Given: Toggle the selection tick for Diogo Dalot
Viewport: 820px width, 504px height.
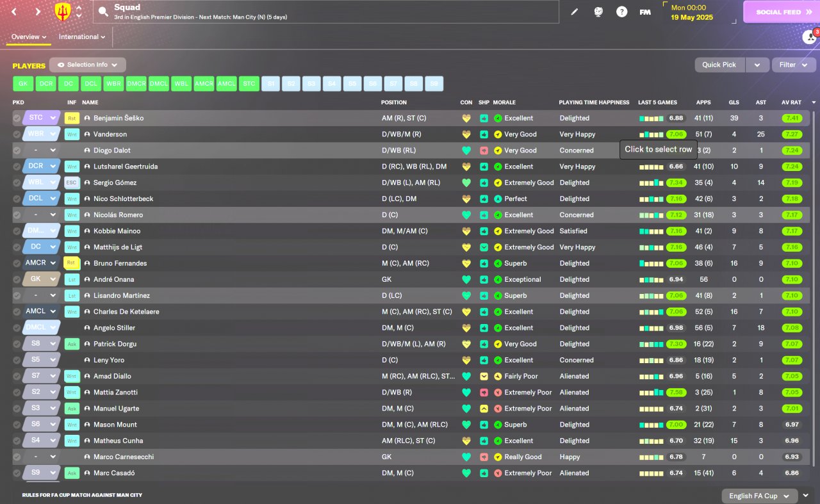Looking at the screenshot, I should pyautogui.click(x=17, y=150).
